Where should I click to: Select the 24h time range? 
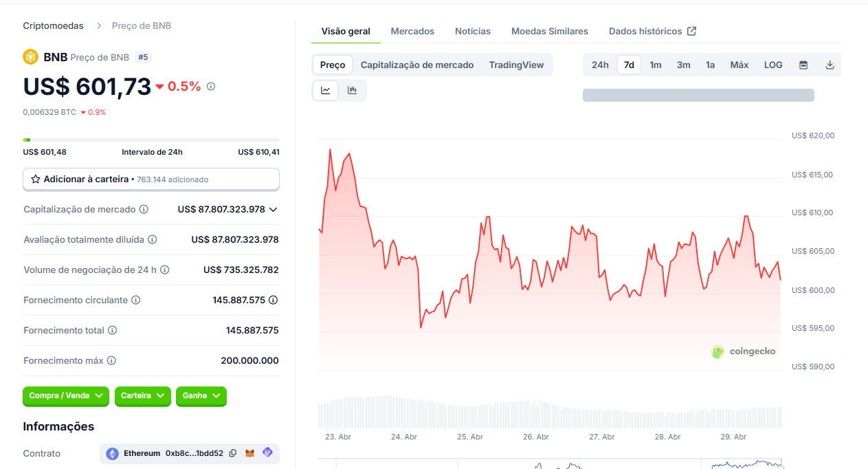[x=600, y=65]
